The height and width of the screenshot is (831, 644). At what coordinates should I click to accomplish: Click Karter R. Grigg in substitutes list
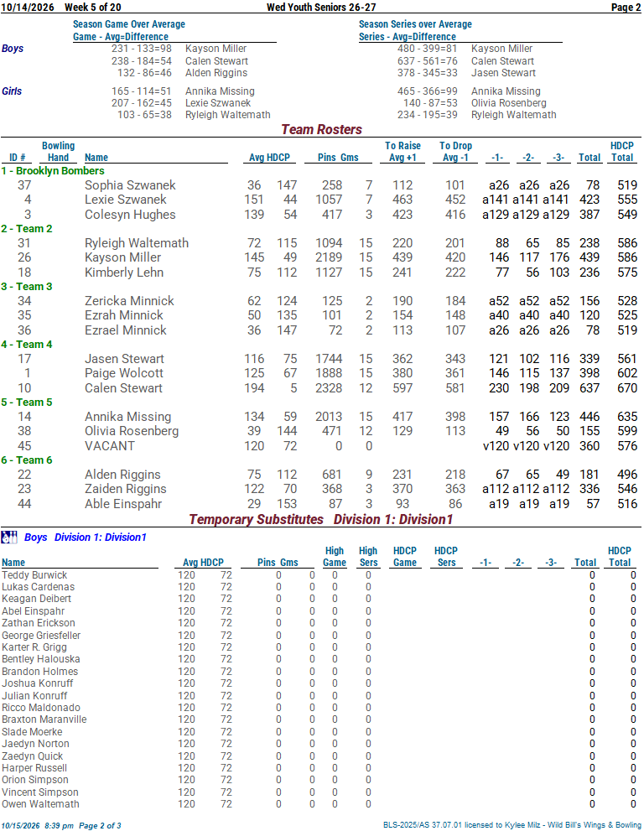pyautogui.click(x=34, y=647)
